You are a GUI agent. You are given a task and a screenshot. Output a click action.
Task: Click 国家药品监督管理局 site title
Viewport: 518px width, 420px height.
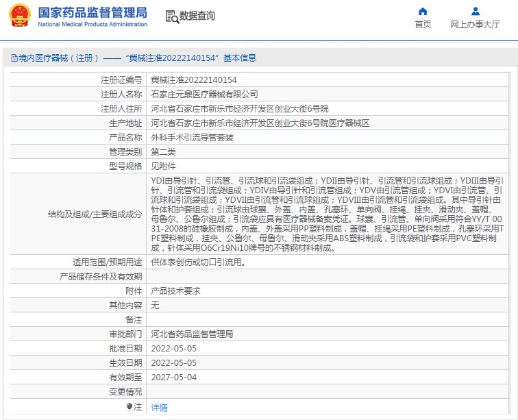pos(92,12)
